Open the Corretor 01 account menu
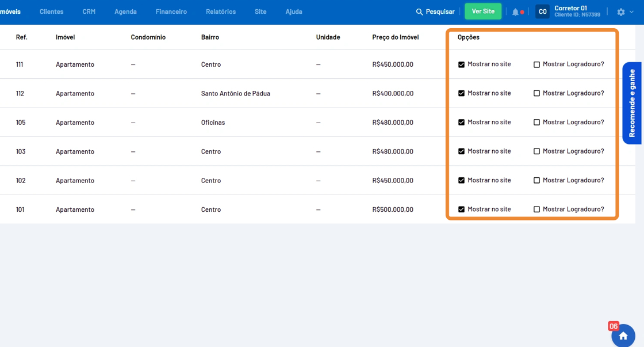This screenshot has height=347, width=644. click(577, 11)
